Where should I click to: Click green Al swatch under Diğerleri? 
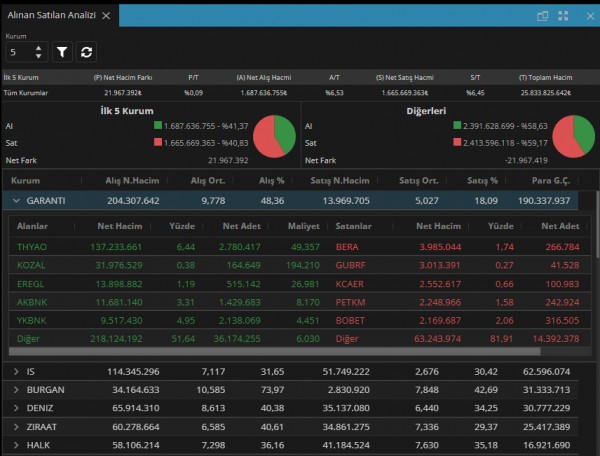pyautogui.click(x=457, y=125)
